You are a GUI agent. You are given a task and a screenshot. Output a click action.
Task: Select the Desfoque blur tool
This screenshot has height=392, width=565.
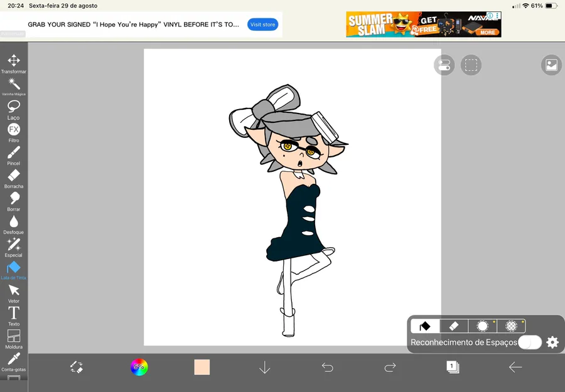point(14,225)
